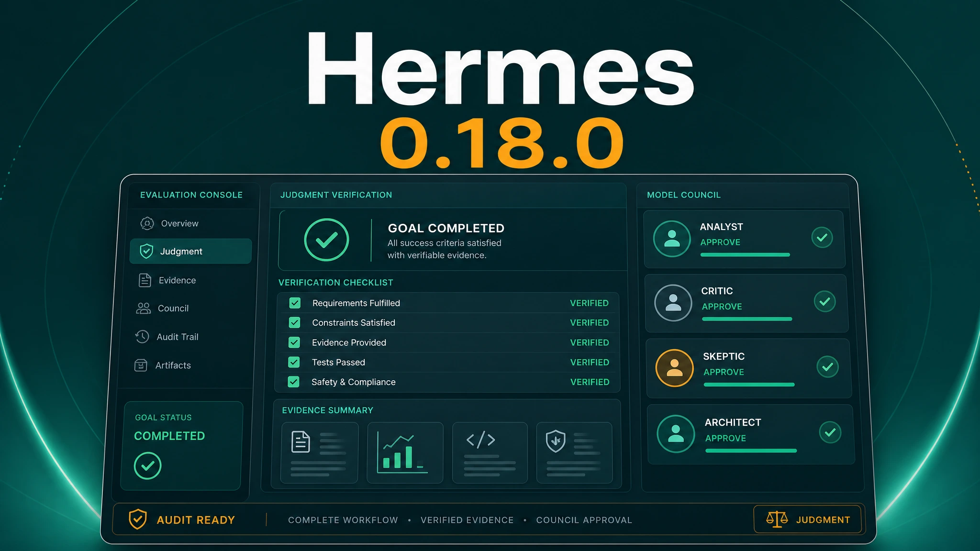Click the Audit Ready shield icon

(137, 519)
